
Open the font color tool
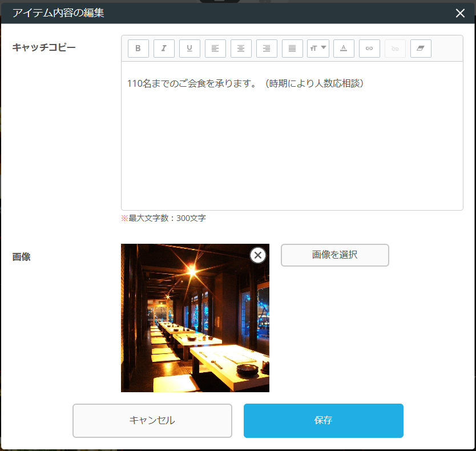344,48
